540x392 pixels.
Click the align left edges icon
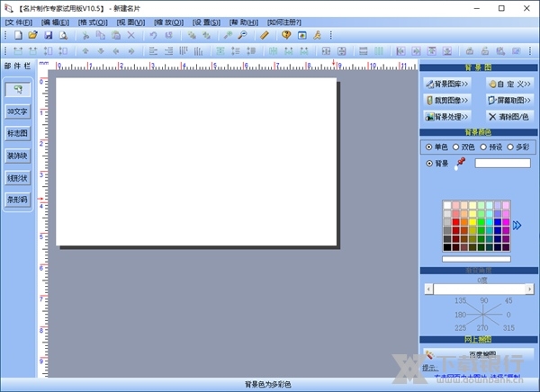[153, 51]
